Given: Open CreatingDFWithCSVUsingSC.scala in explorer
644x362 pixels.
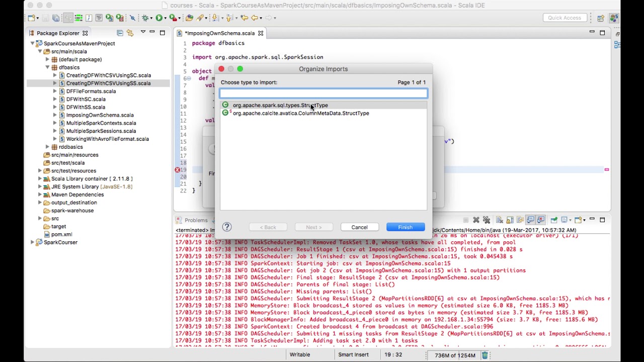Looking at the screenshot, I should coord(108,75).
